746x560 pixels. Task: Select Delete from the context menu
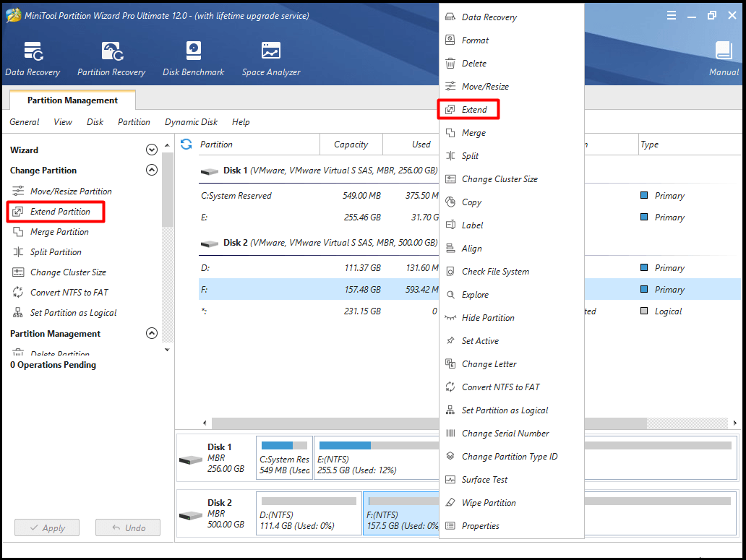click(x=512, y=64)
